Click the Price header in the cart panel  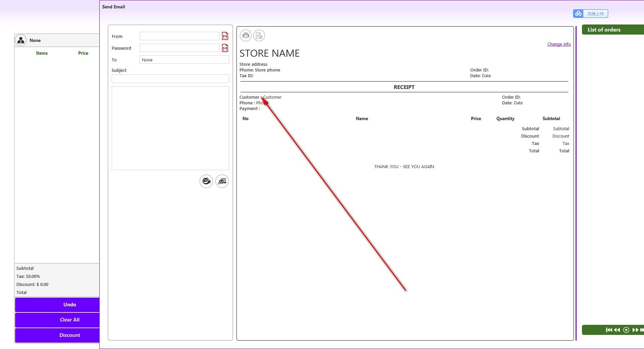[83, 53]
